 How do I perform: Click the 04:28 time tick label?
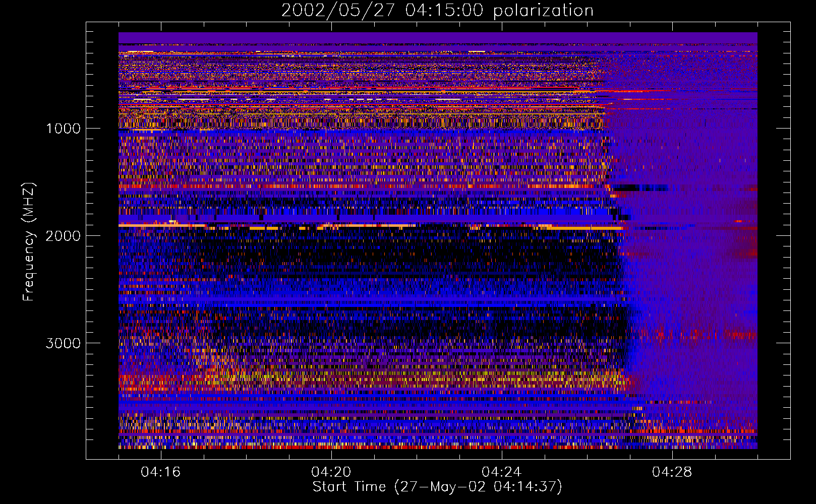coord(672,472)
